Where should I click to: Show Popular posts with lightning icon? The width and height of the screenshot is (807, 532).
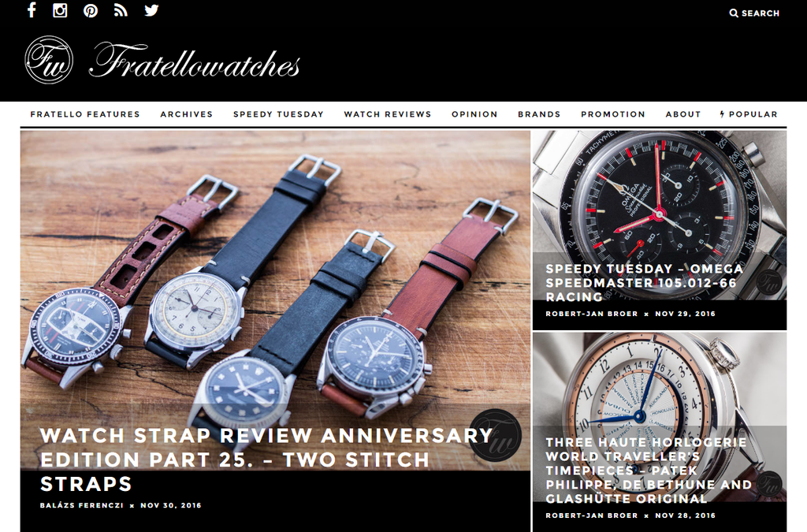tap(749, 114)
